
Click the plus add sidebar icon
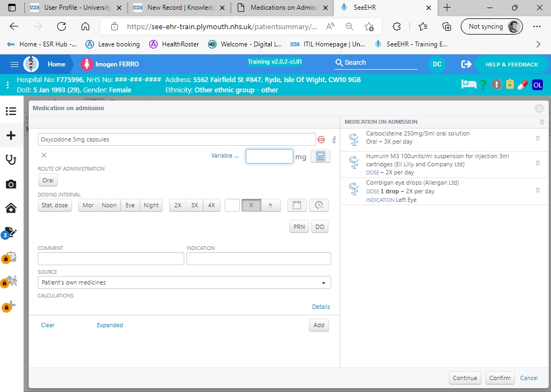11,135
